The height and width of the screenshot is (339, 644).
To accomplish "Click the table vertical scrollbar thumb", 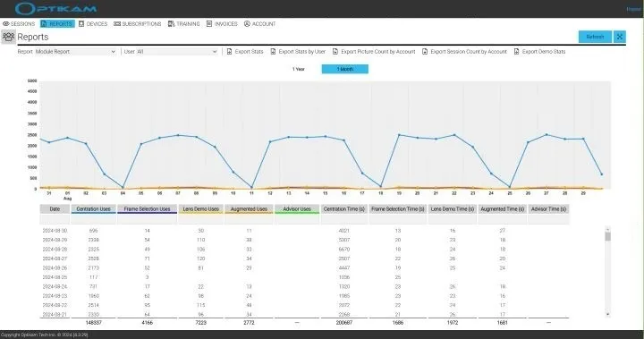I will (x=608, y=236).
